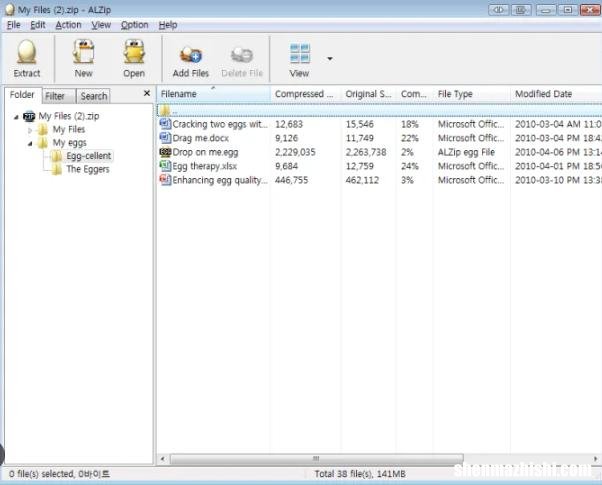Screen dimensions: 602x485
Task: Click the compressed size value 2,229,035
Action: point(295,152)
